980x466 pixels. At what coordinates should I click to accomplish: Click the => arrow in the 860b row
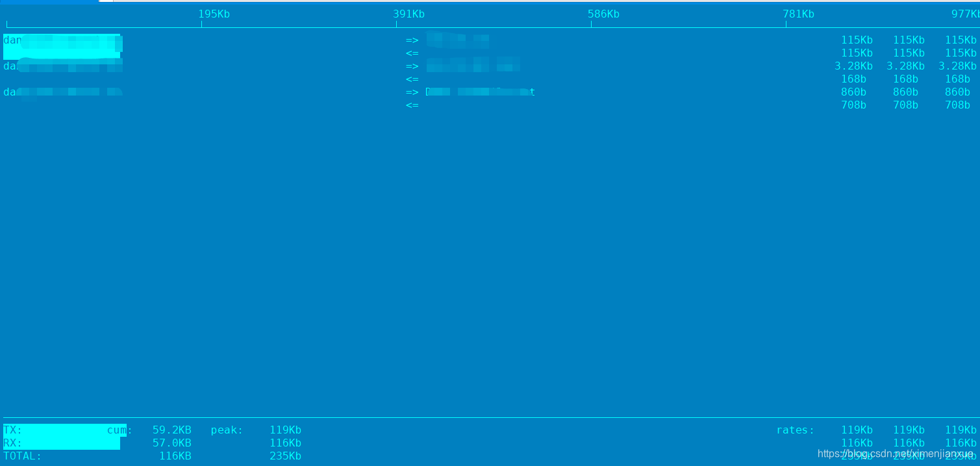(x=412, y=92)
